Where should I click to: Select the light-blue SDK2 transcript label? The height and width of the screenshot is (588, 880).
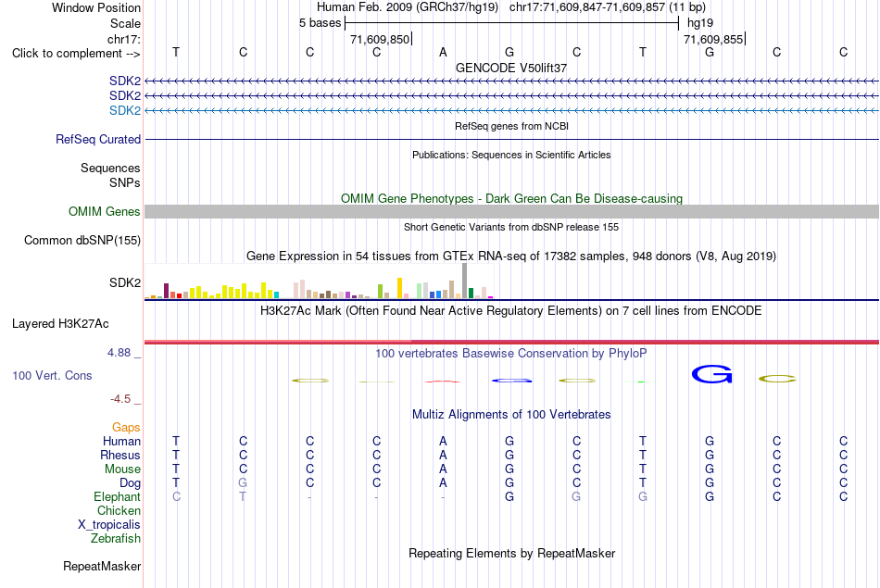click(x=125, y=110)
